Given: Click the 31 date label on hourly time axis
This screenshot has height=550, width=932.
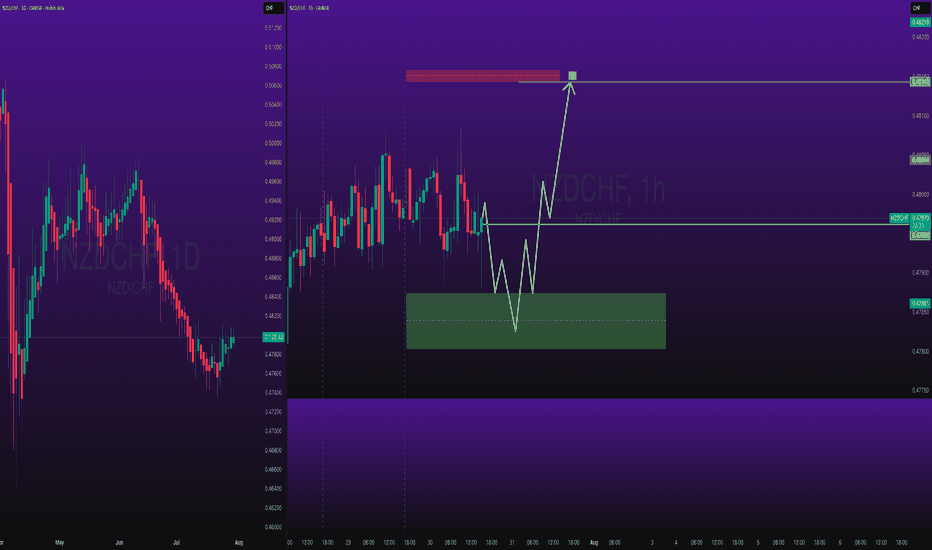Looking at the screenshot, I should pos(512,542).
